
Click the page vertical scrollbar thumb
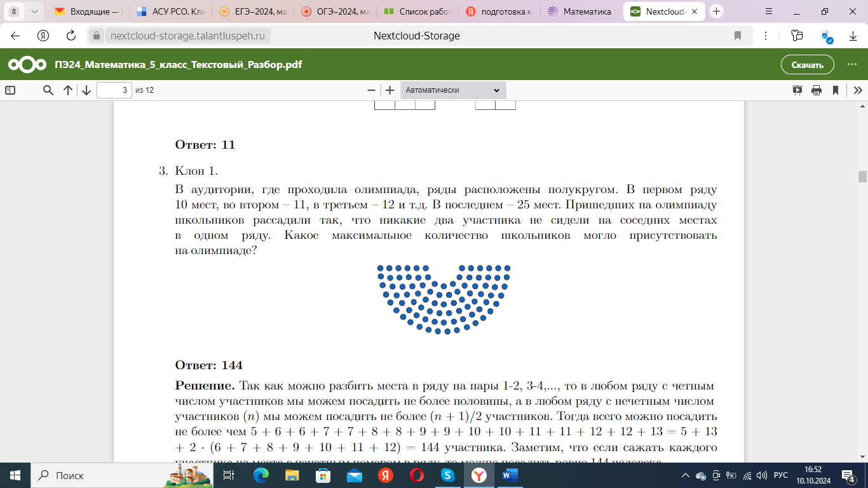pos(862,176)
